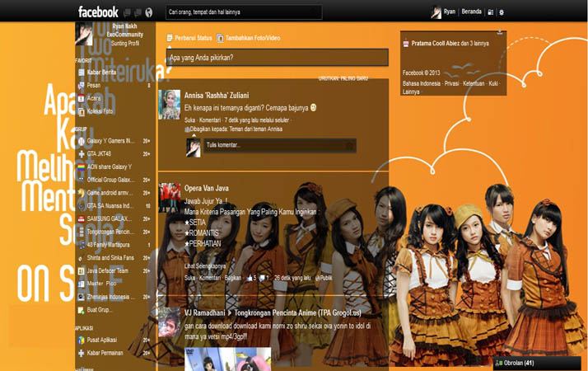The image size is (588, 371).
Task: Open the messages icon in top bar
Action: [138, 12]
